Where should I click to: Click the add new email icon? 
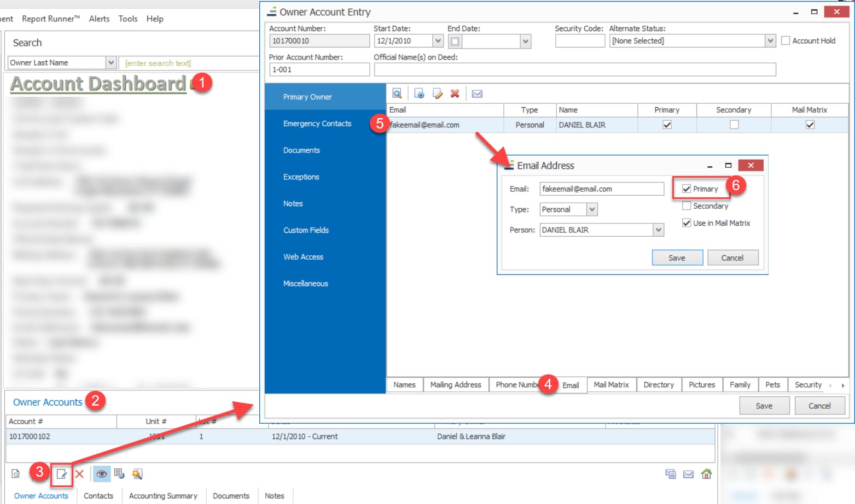pos(419,93)
